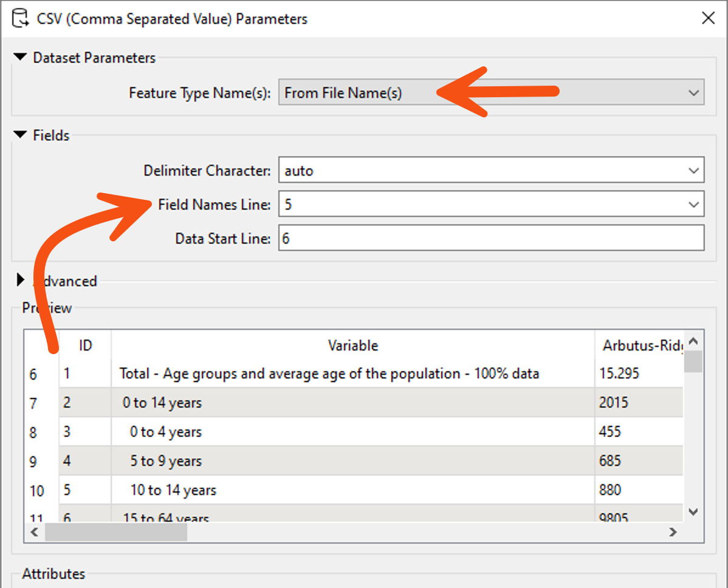Click the preview scroll right arrow
The height and width of the screenshot is (588, 728).
click(673, 532)
